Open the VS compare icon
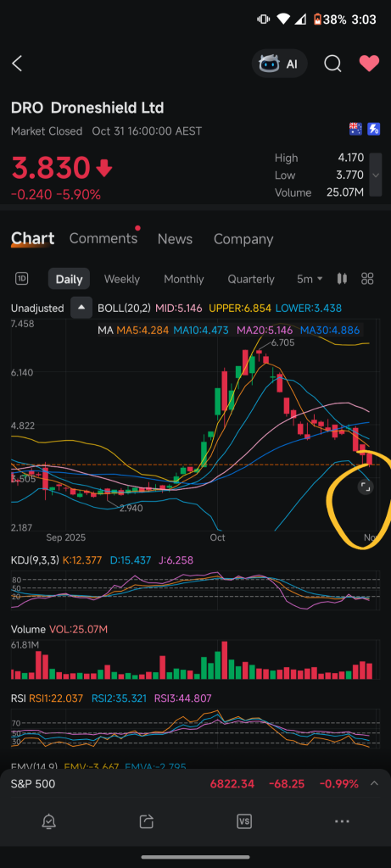Viewport: 391px width, 868px height. [x=244, y=821]
